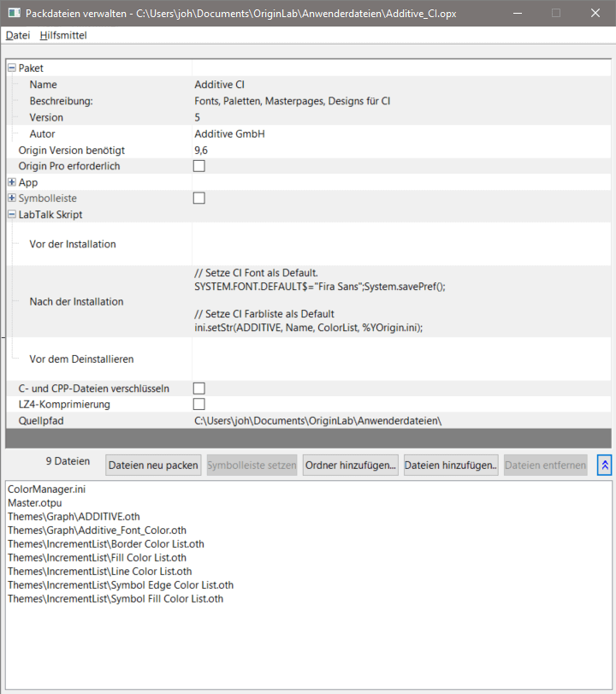Enable C- und CPP-Dateien verschlüsseln checkbox
This screenshot has height=694, width=616.
(x=199, y=389)
